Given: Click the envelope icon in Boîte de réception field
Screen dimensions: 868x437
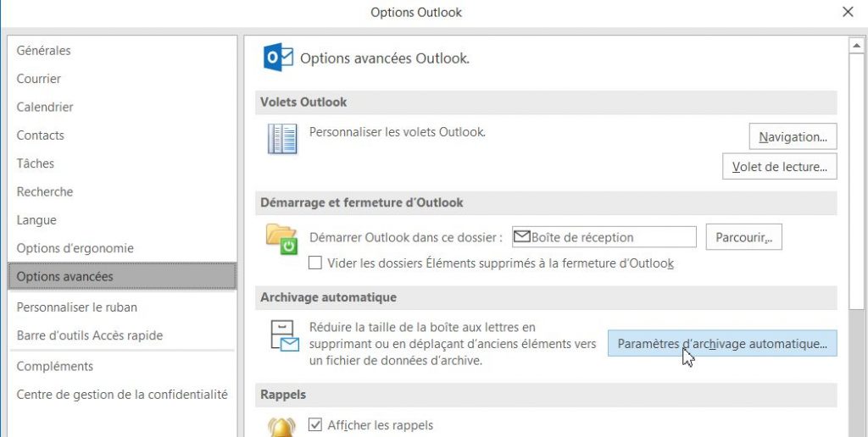Looking at the screenshot, I should [521, 237].
